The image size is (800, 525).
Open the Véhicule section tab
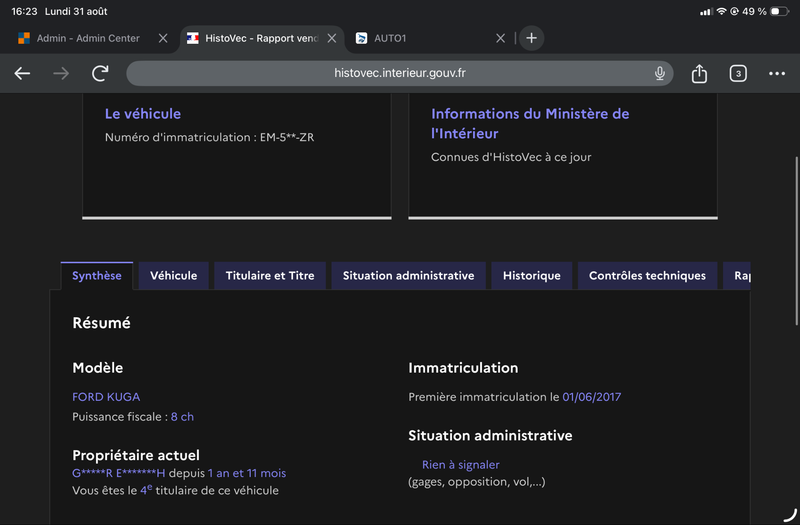(173, 276)
